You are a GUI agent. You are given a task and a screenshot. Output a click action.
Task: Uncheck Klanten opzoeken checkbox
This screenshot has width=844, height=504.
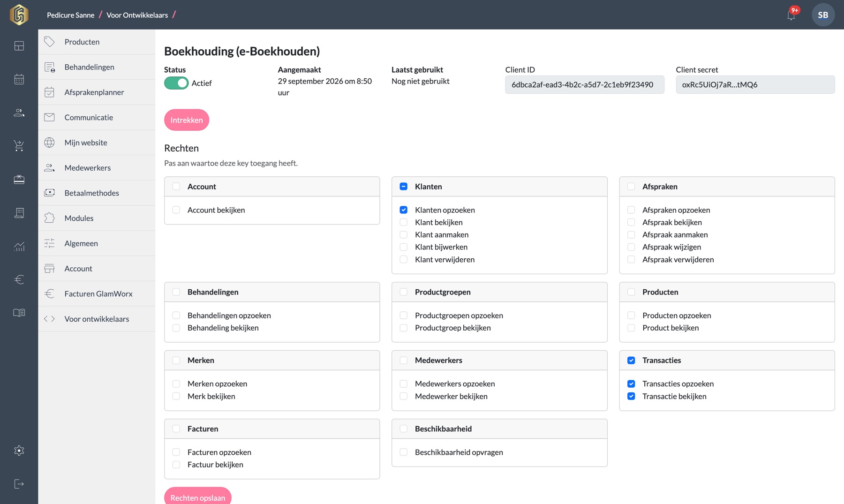[404, 210]
